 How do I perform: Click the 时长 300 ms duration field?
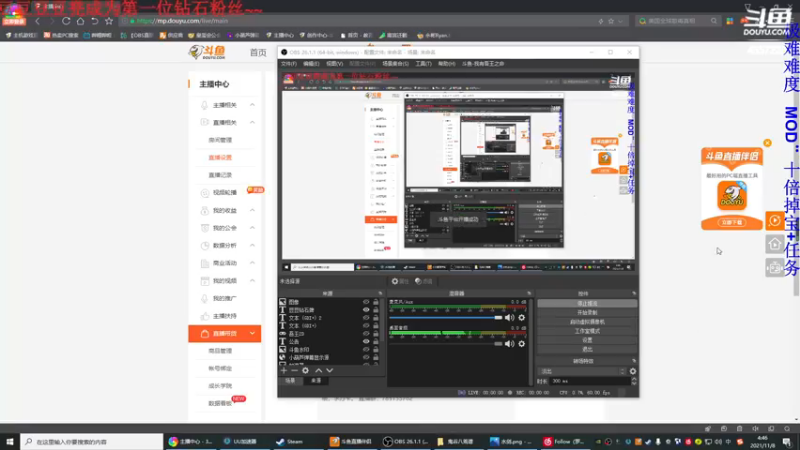(591, 381)
